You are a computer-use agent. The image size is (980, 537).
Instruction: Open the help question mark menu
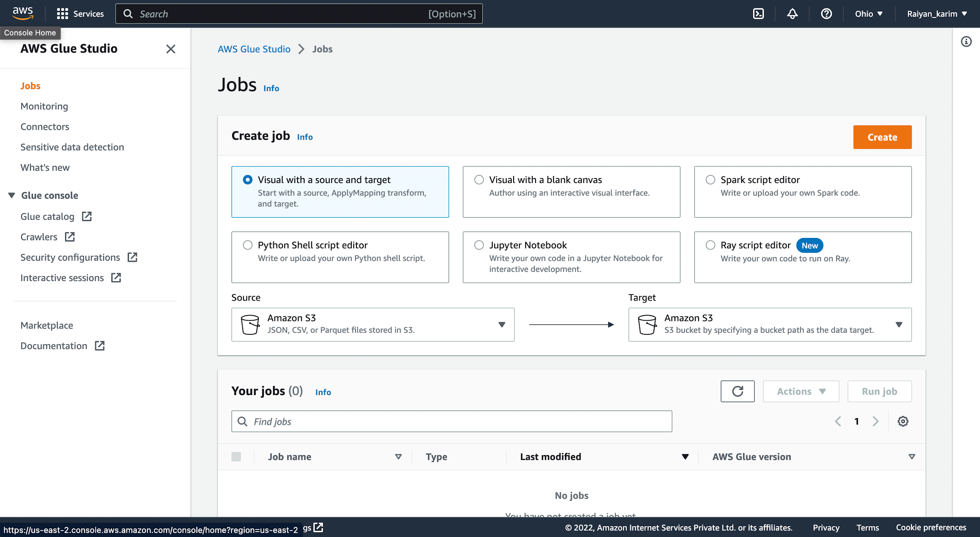[826, 14]
